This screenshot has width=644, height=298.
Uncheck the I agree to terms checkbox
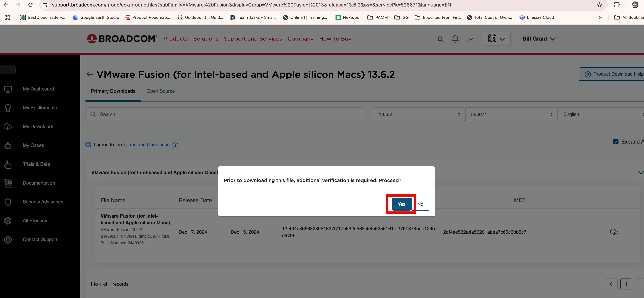coord(88,145)
